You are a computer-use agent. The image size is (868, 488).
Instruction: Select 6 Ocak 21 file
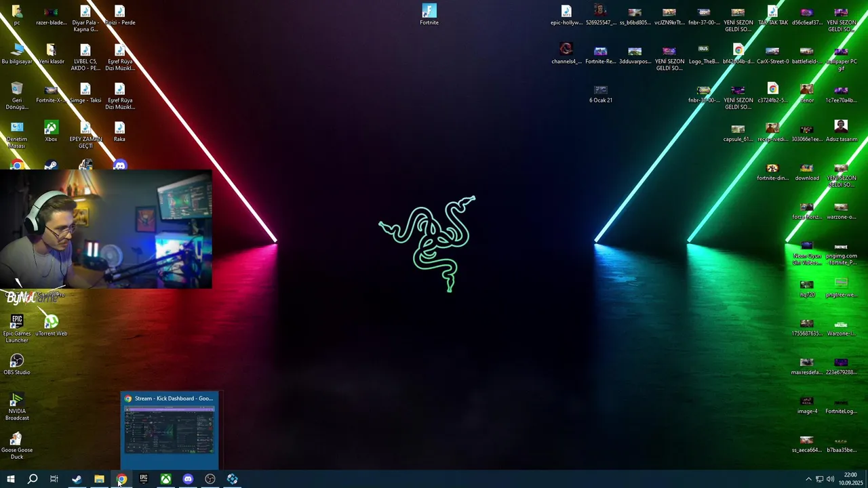(600, 93)
